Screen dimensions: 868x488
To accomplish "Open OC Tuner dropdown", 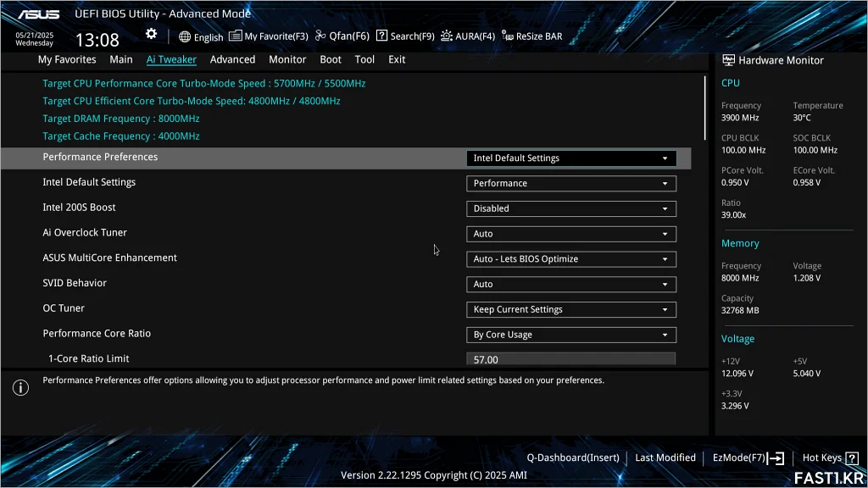I will 570,309.
